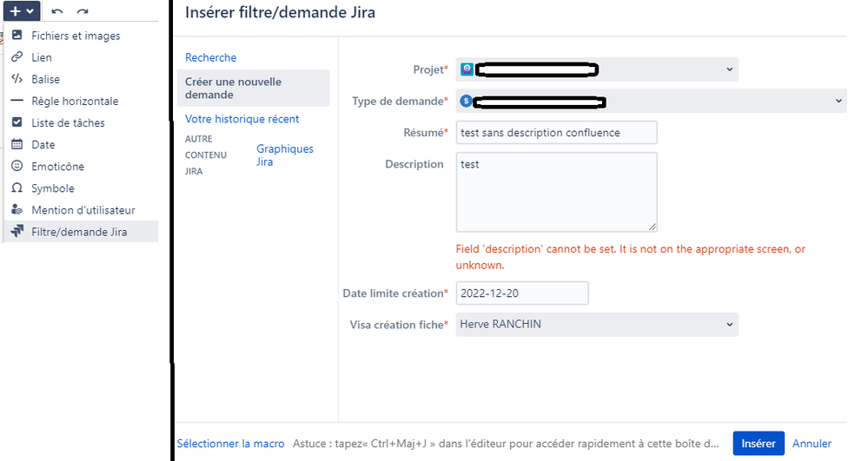Click the Astuce Ctrl+Maj+J hint text

click(x=506, y=444)
